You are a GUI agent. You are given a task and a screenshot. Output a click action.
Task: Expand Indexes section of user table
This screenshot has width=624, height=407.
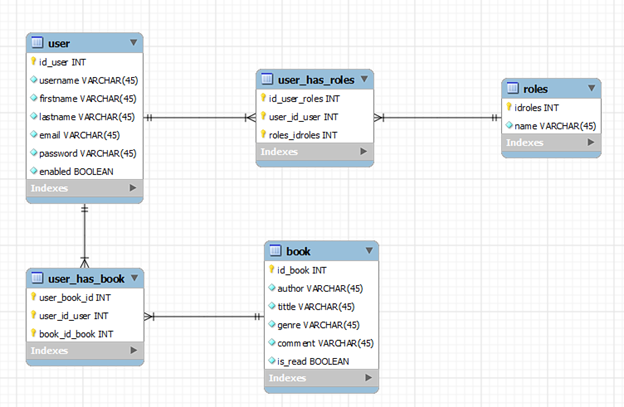point(133,188)
